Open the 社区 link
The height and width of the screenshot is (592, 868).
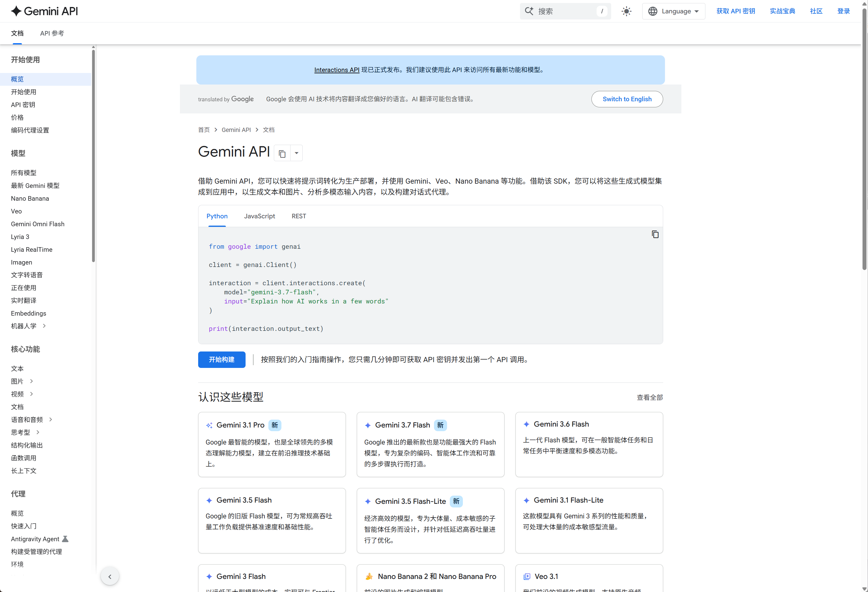816,11
